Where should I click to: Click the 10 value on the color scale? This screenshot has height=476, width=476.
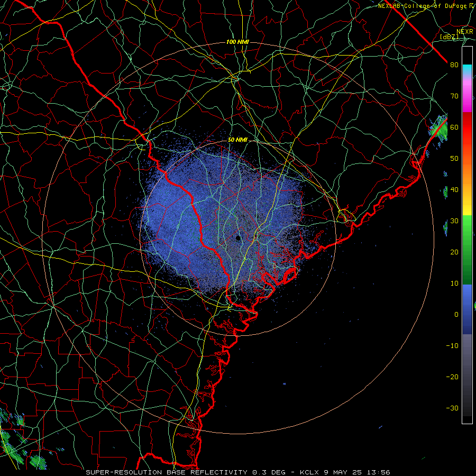(x=454, y=283)
